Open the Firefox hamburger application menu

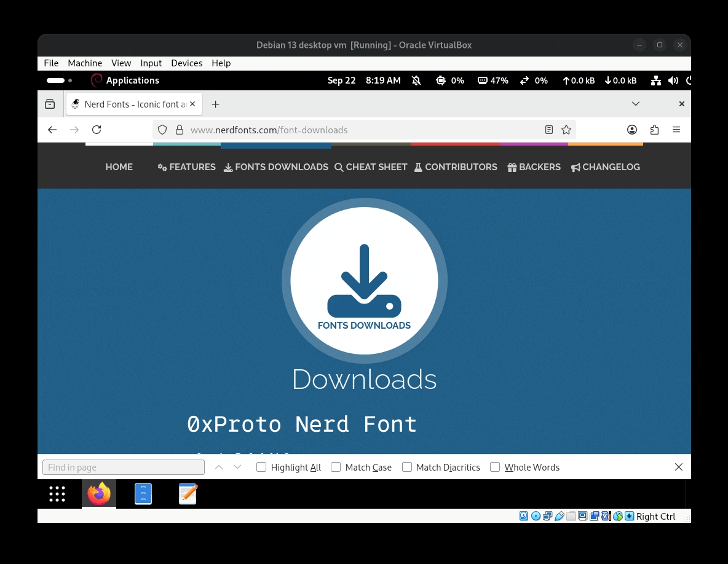pos(676,130)
